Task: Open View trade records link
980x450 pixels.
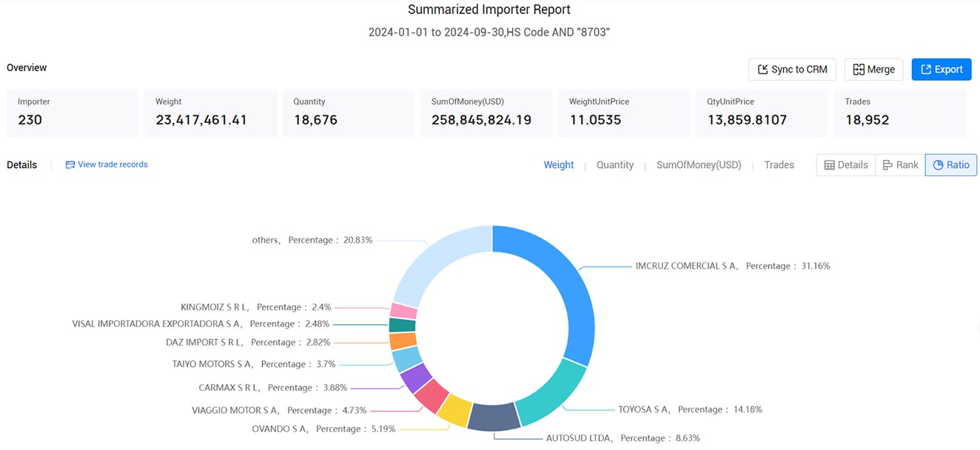Action: coord(107,164)
